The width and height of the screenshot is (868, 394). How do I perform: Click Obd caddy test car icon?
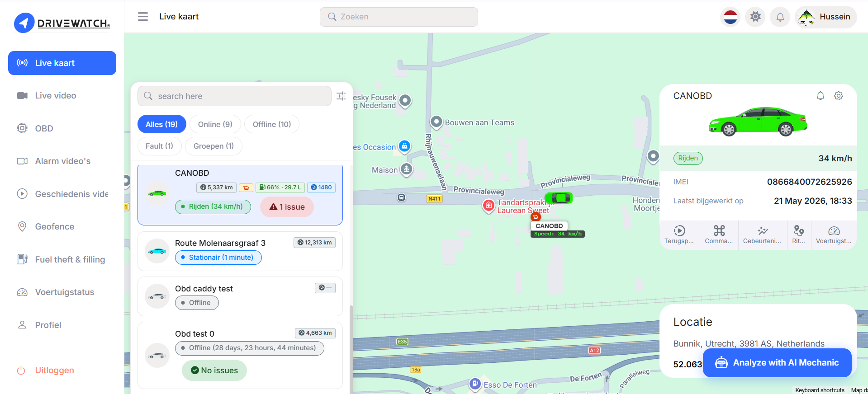pos(157,296)
